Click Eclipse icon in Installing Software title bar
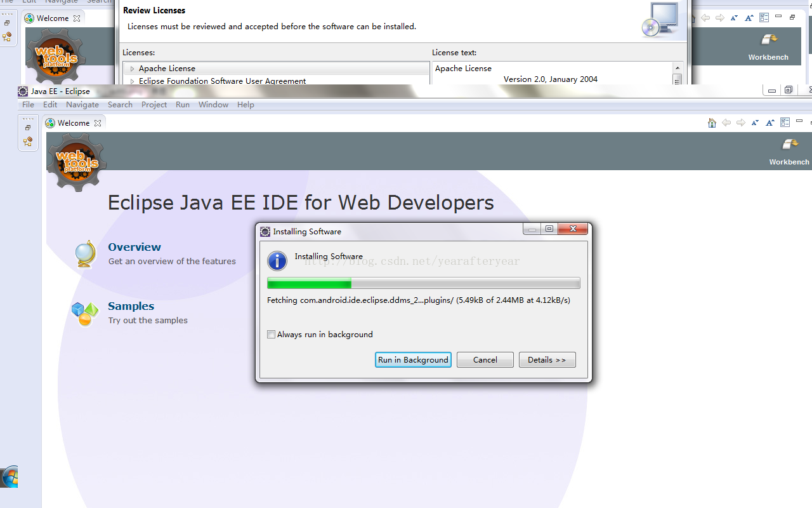Screen dimensions: 812x508 [x=265, y=231]
